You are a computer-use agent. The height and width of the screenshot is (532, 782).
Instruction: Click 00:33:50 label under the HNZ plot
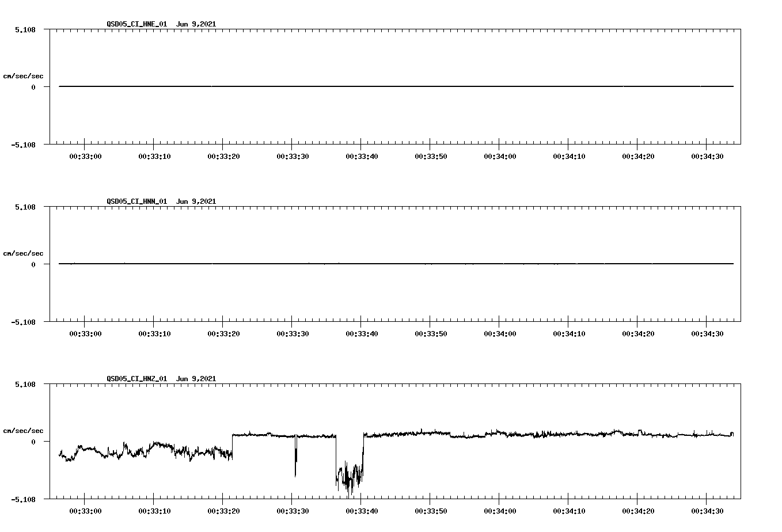[431, 511]
